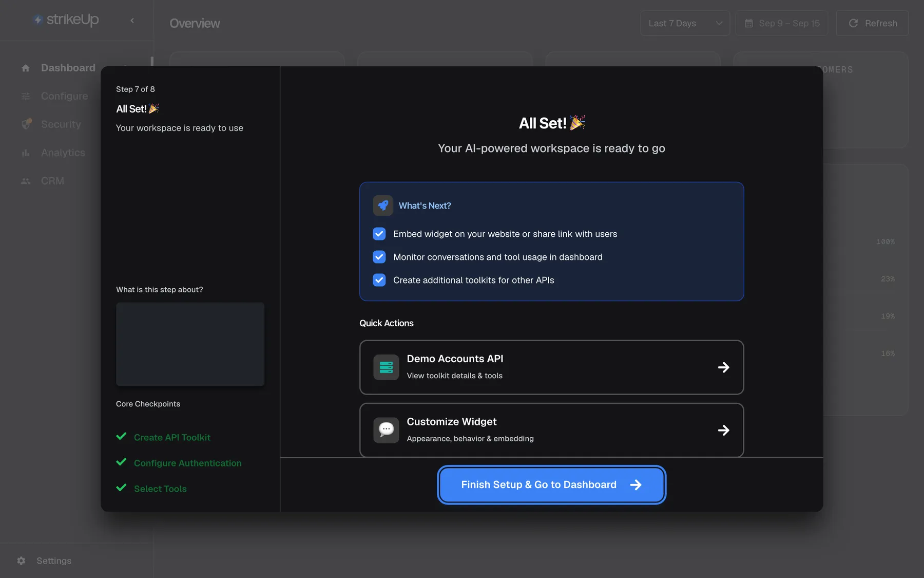Viewport: 924px width, 578px height.
Task: Collapse the sidebar with the chevron arrow
Action: [132, 21]
